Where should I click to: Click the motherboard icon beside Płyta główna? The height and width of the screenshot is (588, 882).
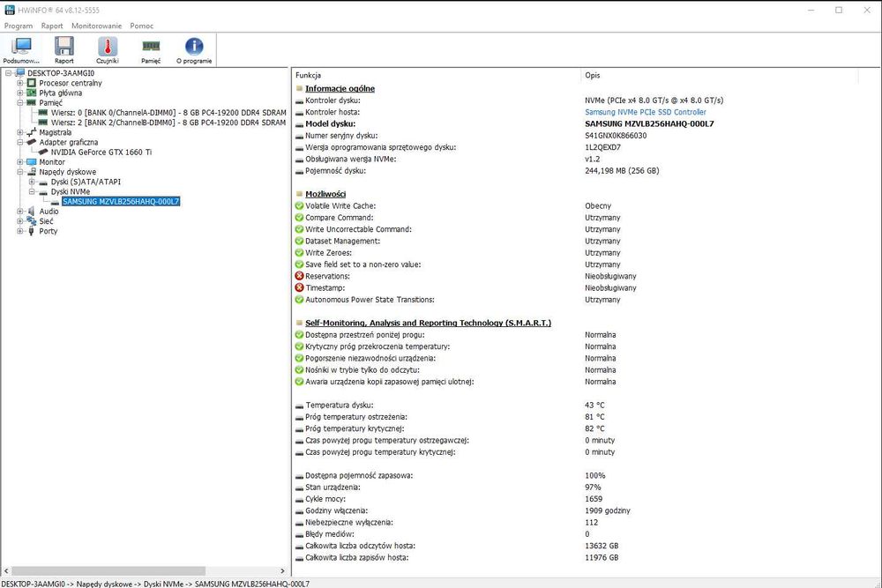(32, 93)
